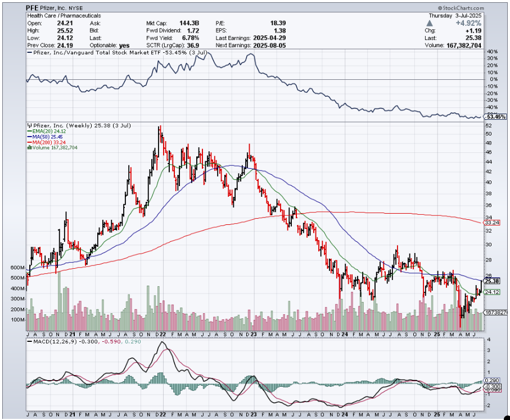Click the up-triangle price change arrow

click(430, 23)
